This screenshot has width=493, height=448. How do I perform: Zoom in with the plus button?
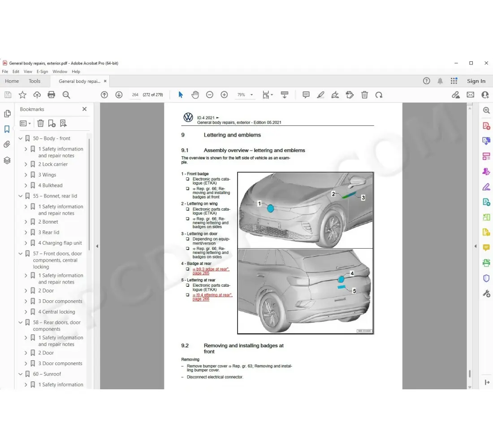(224, 95)
